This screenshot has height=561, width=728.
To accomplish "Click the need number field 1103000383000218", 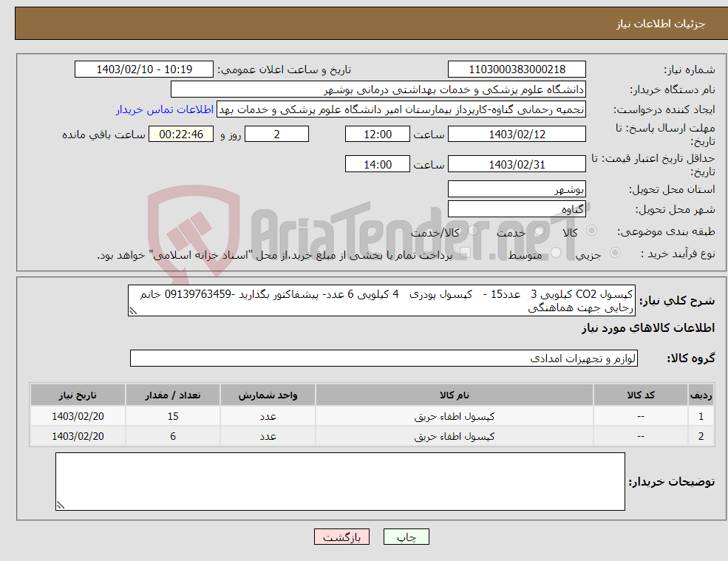I will pos(517,69).
